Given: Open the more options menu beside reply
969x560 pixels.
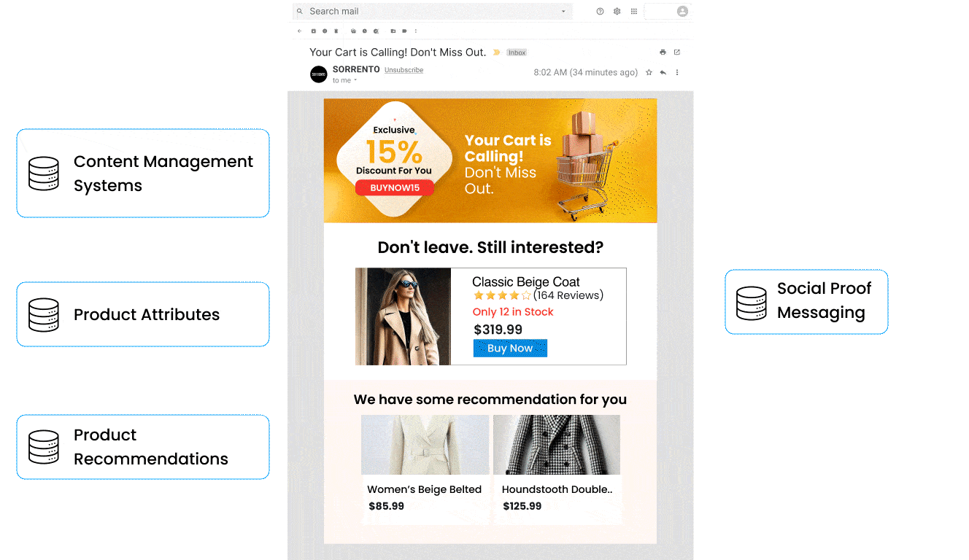Looking at the screenshot, I should pos(677,73).
